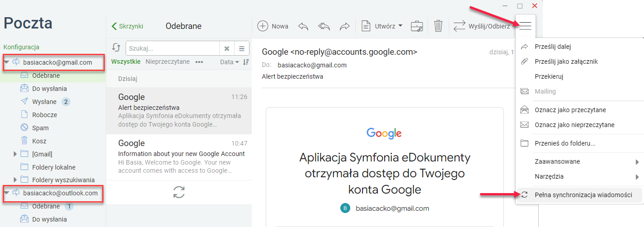Click sender Google <no-reply@accounts.google.com>
Image resolution: width=644 pixels, height=227 pixels.
click(339, 52)
